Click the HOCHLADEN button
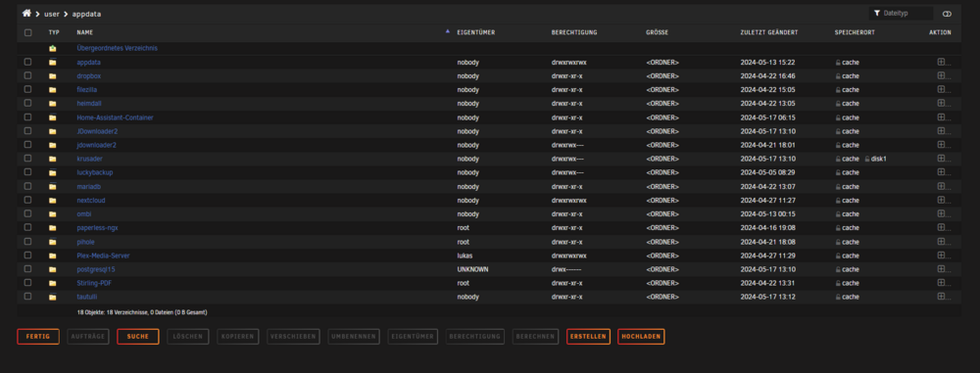The image size is (980, 373). tap(641, 337)
